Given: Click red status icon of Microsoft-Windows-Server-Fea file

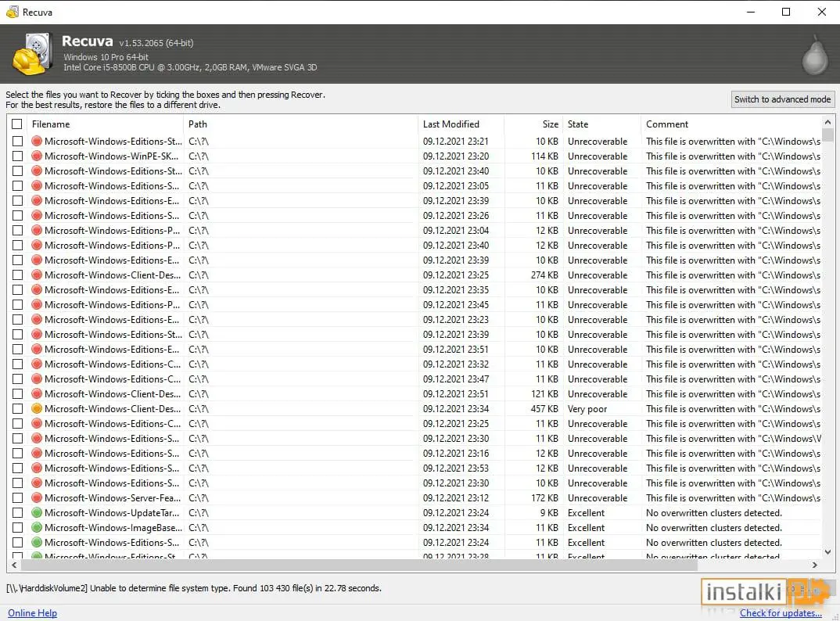Looking at the screenshot, I should click(37, 498).
